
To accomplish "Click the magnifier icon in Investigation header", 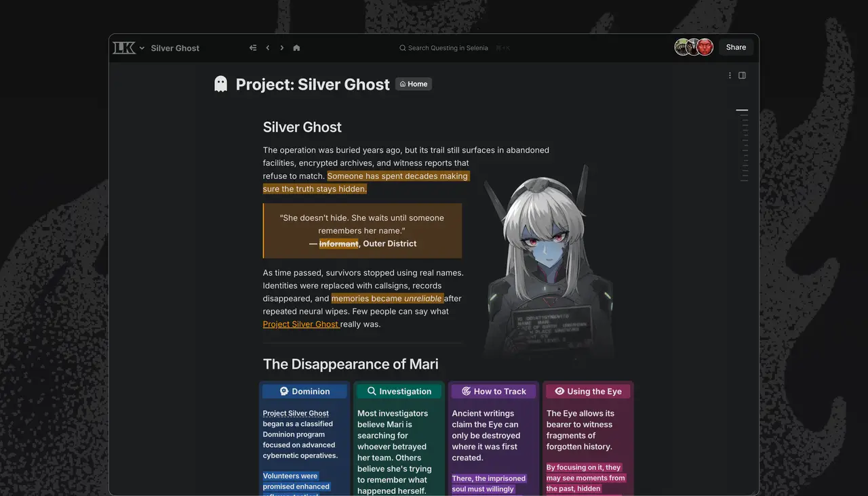I will 372,391.
